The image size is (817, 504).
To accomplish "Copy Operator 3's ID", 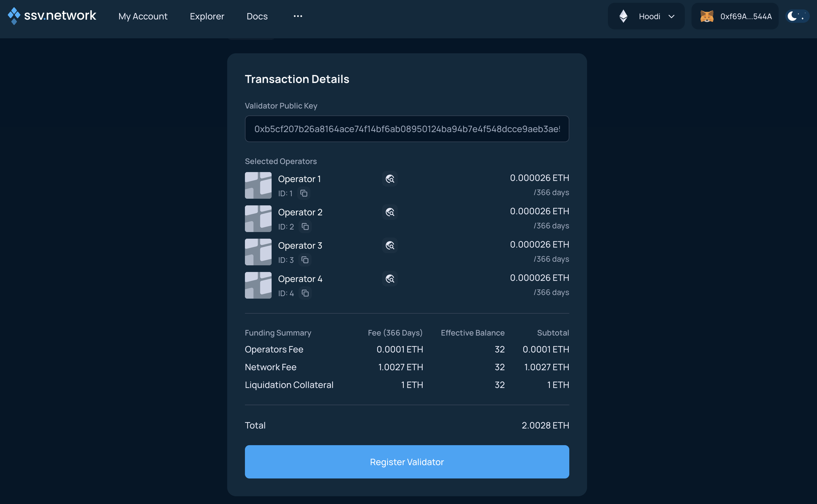I will pyautogui.click(x=305, y=260).
